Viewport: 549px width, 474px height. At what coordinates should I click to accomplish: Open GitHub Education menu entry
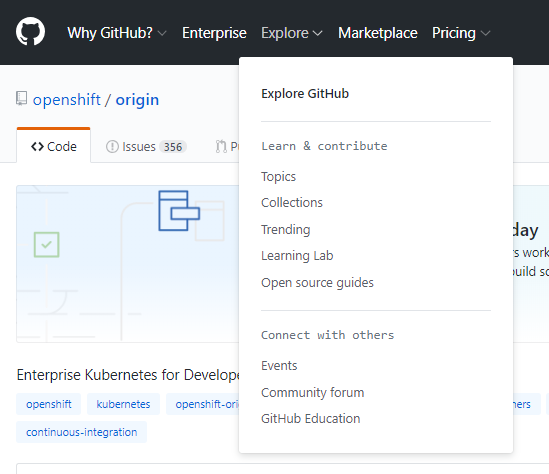click(x=311, y=419)
